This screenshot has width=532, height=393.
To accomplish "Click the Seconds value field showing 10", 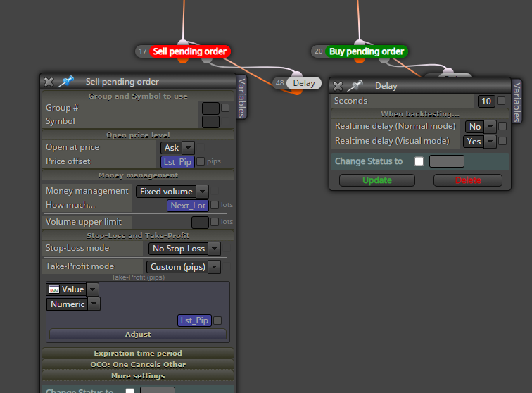I will tap(486, 101).
